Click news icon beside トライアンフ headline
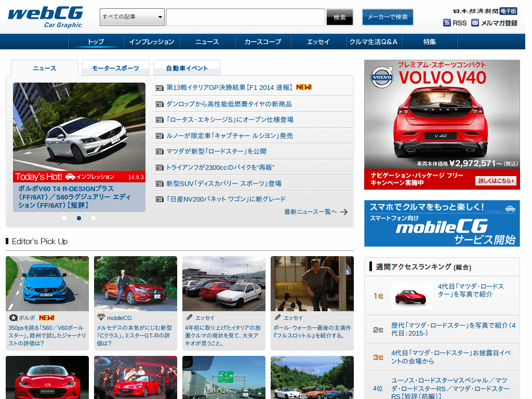 pyautogui.click(x=159, y=168)
